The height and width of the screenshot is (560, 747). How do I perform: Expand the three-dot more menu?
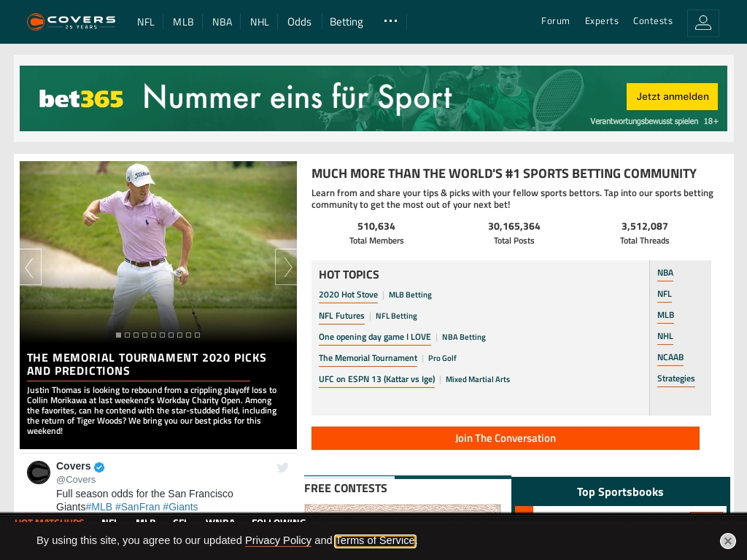[390, 21]
